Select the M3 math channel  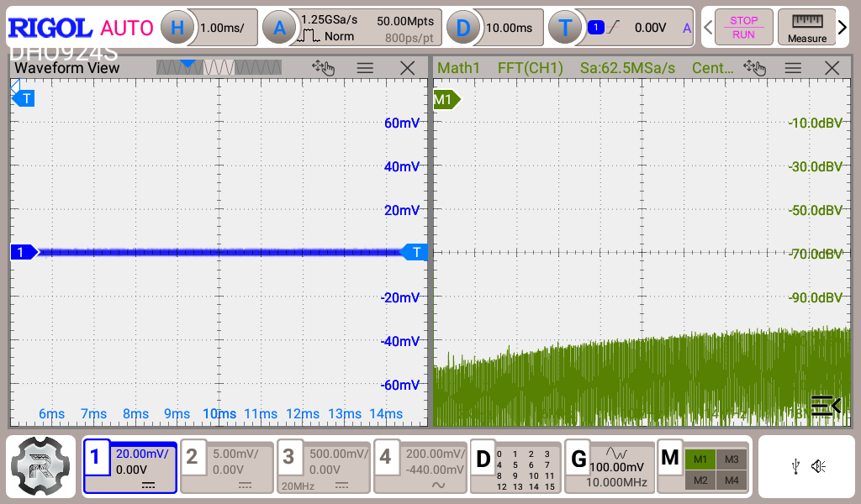click(731, 459)
